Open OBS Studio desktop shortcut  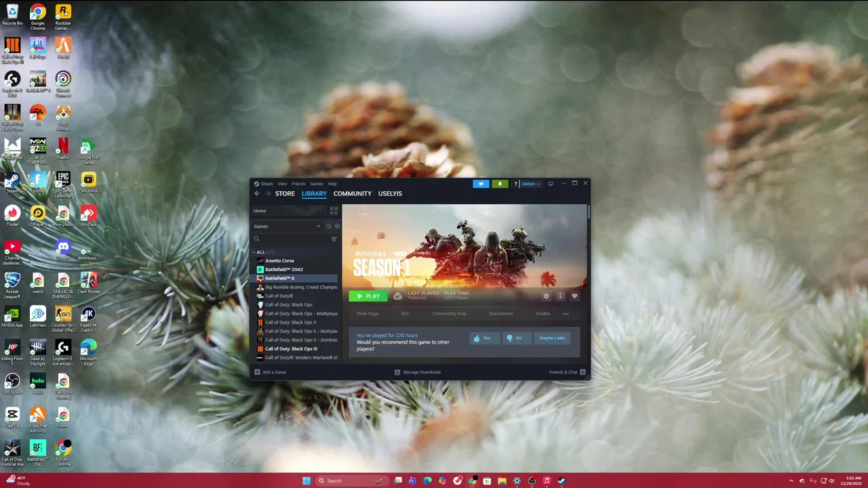[x=12, y=384]
